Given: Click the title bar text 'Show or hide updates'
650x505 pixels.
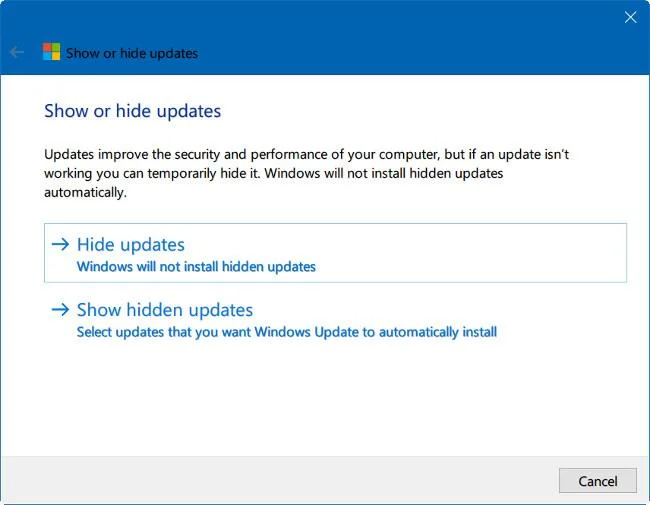Looking at the screenshot, I should click(x=132, y=53).
